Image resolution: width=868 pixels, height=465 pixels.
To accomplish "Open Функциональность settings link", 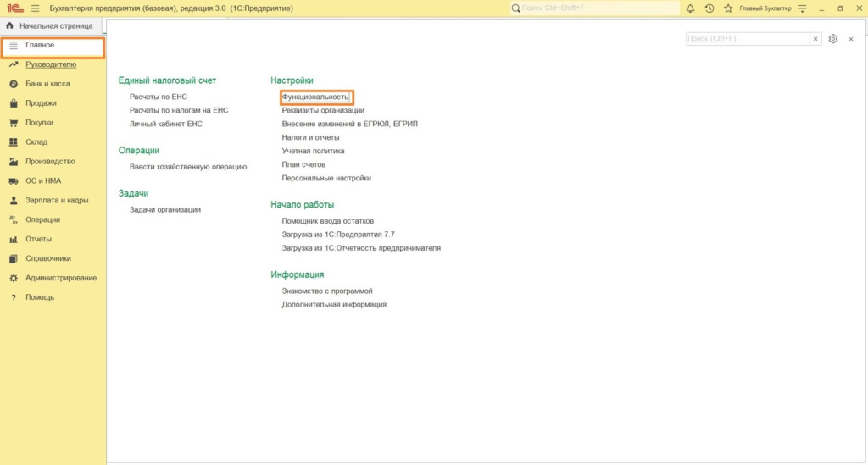I will coord(315,97).
